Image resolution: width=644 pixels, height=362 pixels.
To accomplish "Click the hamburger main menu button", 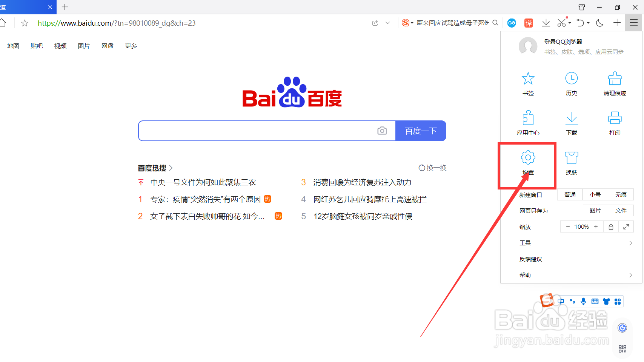I will coord(634,23).
